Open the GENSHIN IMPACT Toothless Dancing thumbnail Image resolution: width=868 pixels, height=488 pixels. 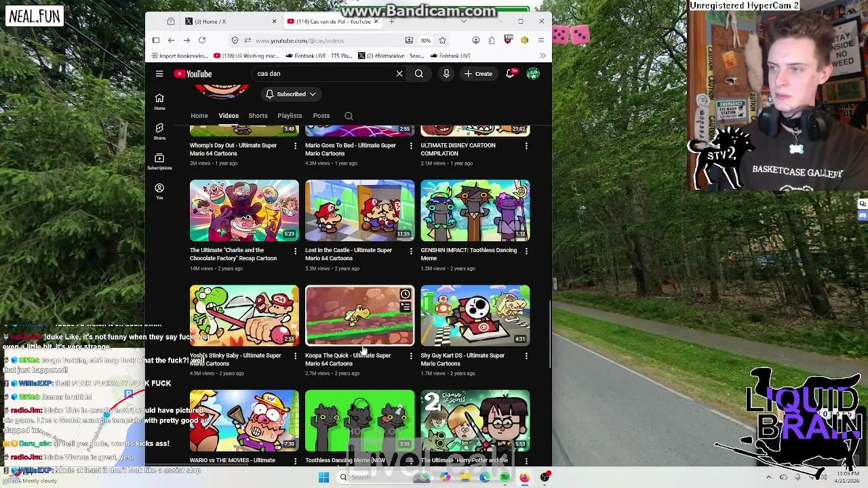click(475, 211)
